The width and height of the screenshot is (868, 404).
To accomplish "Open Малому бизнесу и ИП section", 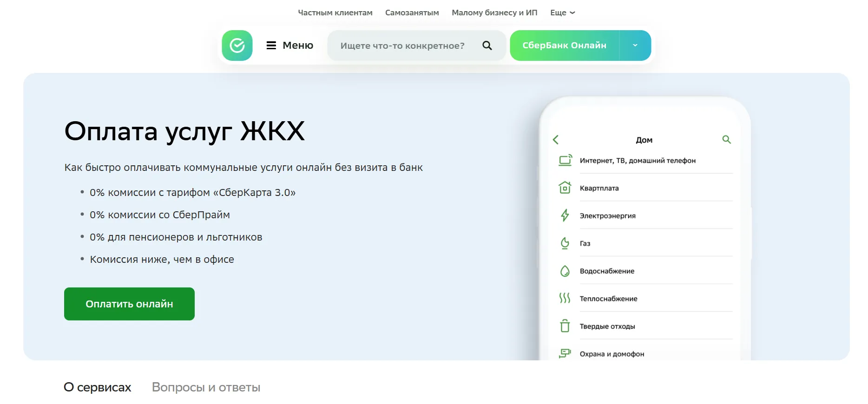I will click(x=494, y=13).
